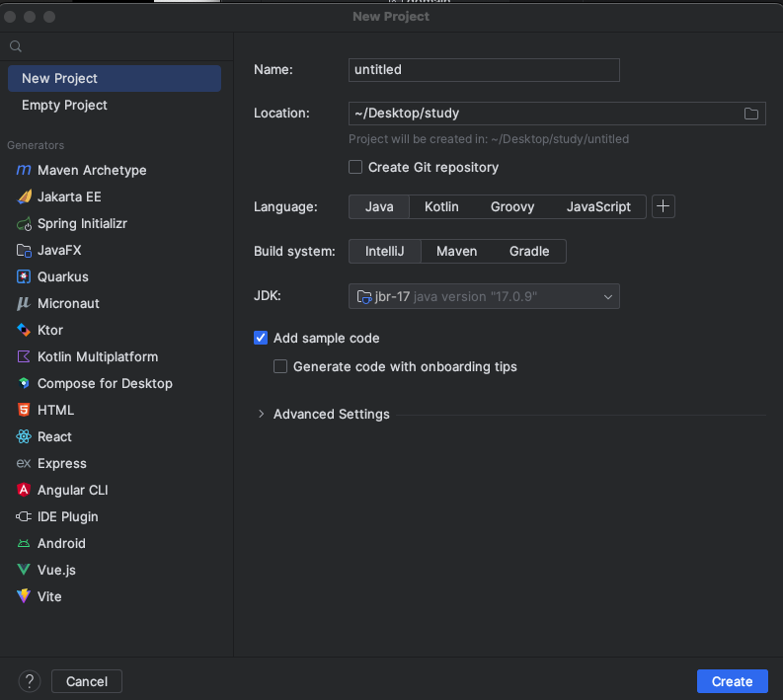Select the Vite lightning icon

coord(24,596)
